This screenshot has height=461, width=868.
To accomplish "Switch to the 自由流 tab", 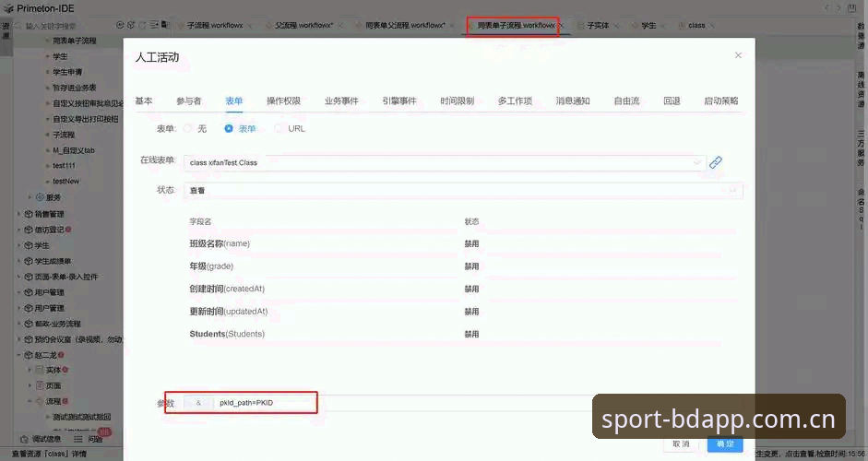I will point(626,100).
